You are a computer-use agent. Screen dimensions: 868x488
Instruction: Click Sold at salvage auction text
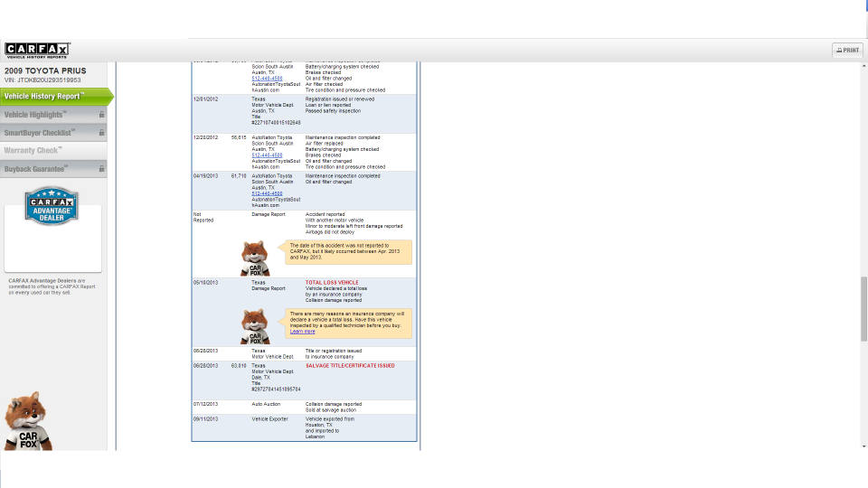(x=331, y=410)
